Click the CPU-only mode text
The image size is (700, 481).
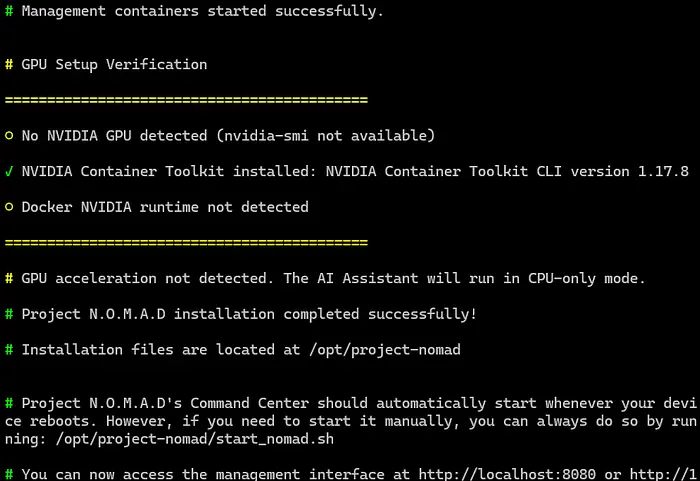coord(584,278)
